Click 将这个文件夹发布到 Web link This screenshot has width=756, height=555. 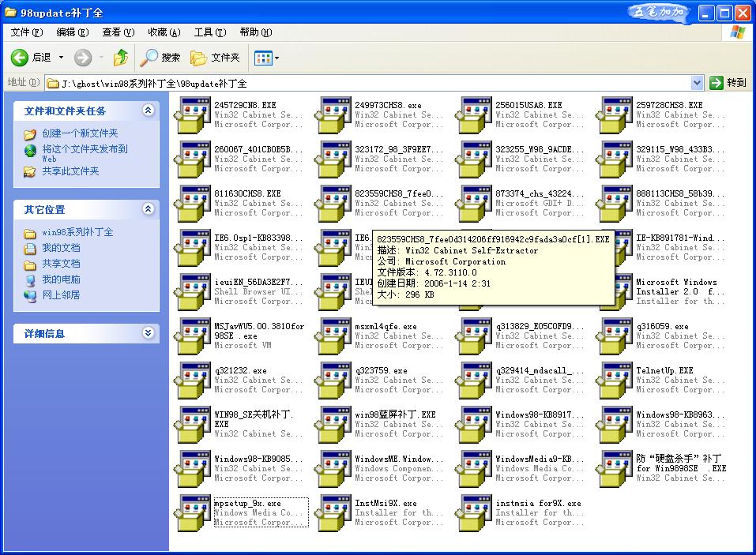(85, 153)
